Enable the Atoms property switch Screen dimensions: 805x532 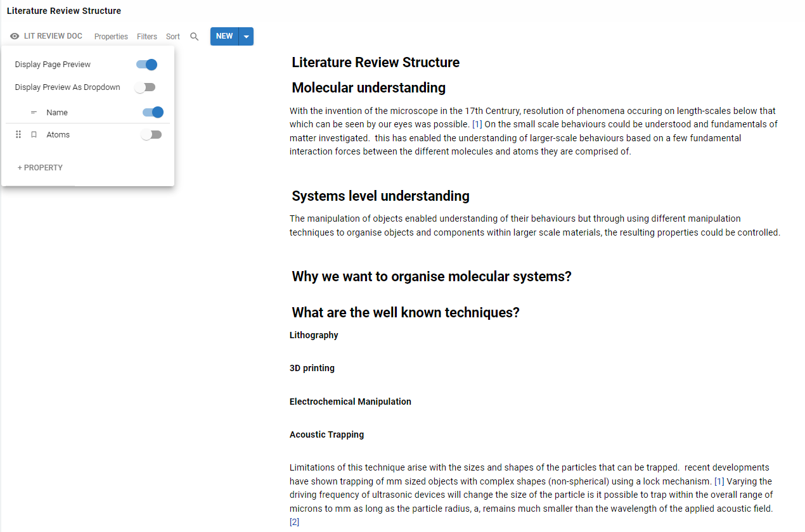[x=151, y=135]
